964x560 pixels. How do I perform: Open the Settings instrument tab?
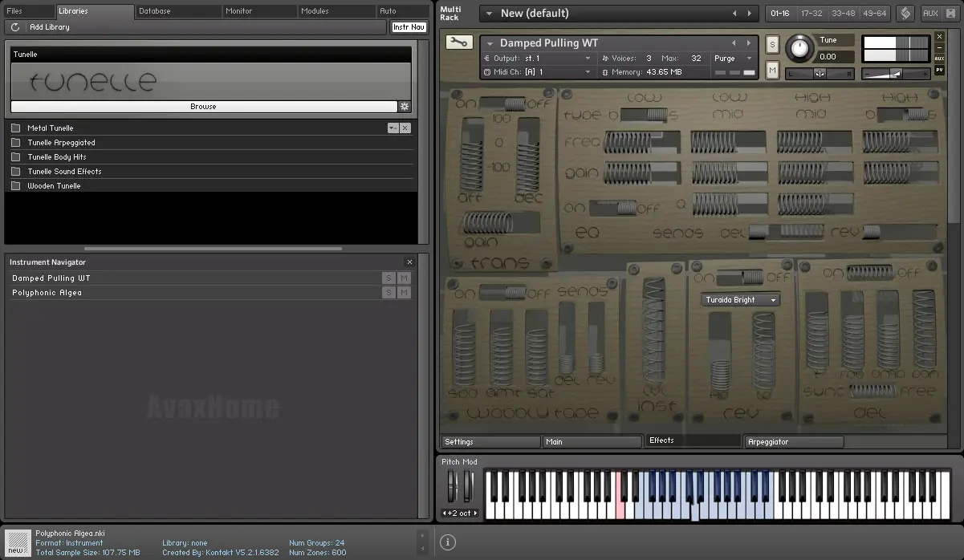point(490,442)
